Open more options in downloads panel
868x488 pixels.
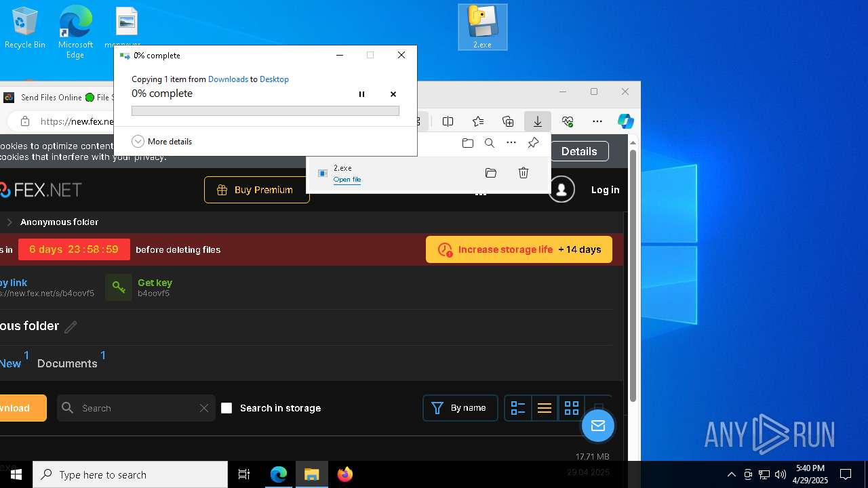511,143
